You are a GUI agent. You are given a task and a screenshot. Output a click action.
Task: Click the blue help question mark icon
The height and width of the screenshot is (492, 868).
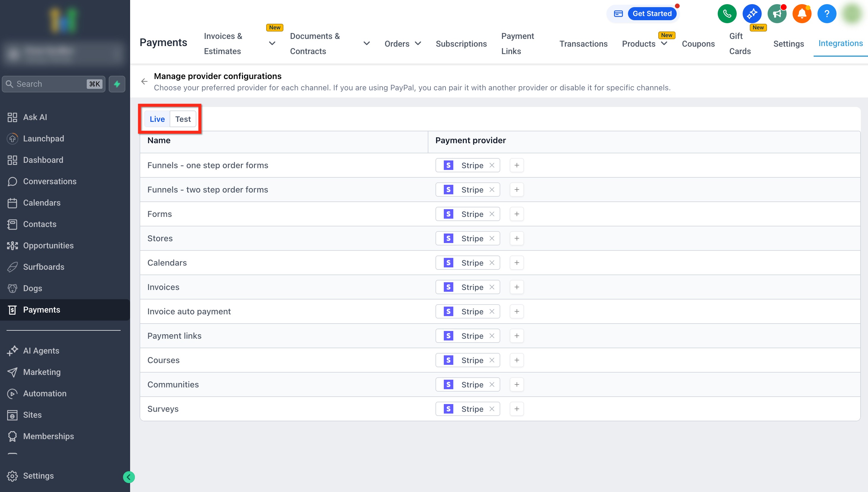[826, 14]
